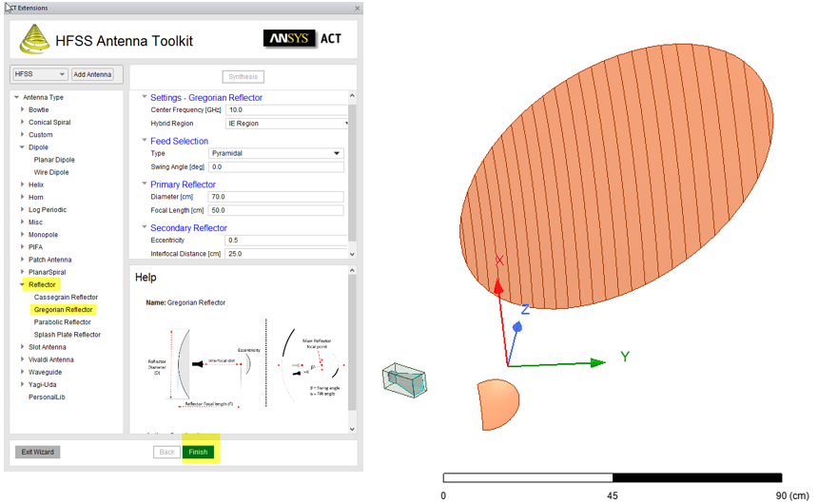
Task: Click the Back button
Action: 167,452
